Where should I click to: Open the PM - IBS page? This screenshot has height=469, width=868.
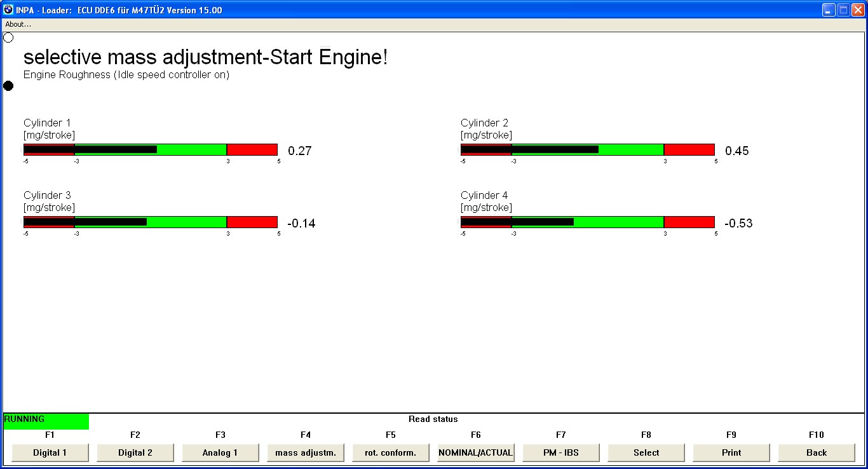click(x=561, y=452)
